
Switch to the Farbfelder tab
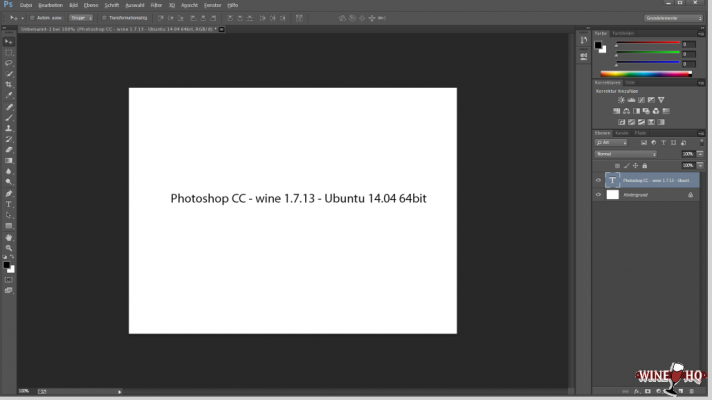point(623,34)
